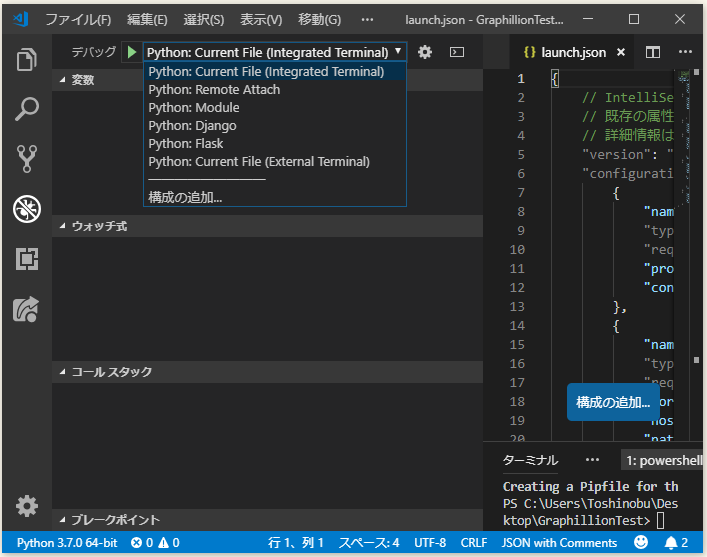Screen dimensions: 707x557
Task: Open the Search view icon
Action: (27, 109)
